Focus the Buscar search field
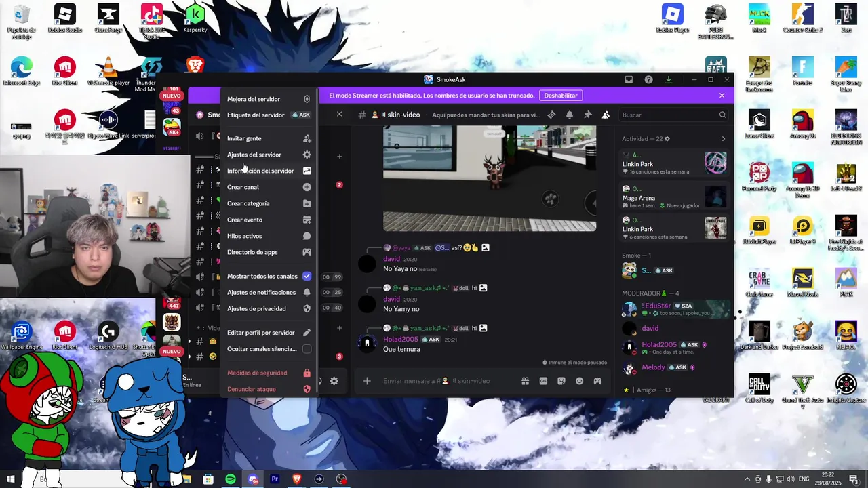 [673, 115]
